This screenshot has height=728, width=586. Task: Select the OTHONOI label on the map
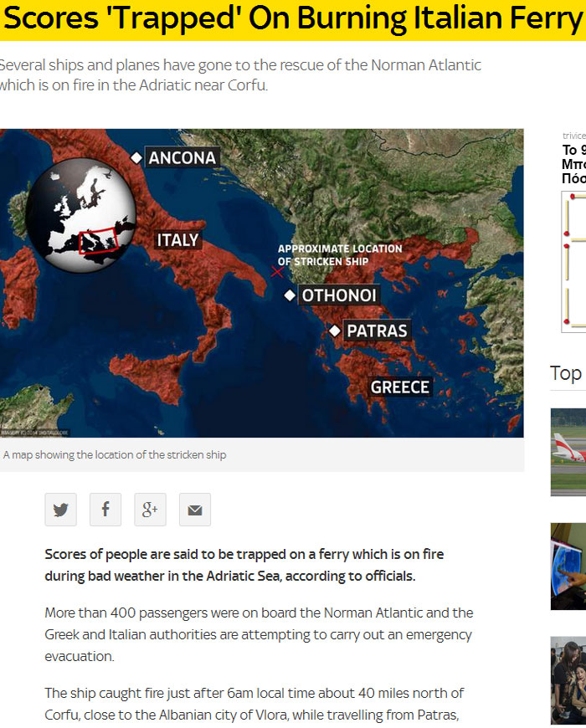(339, 295)
